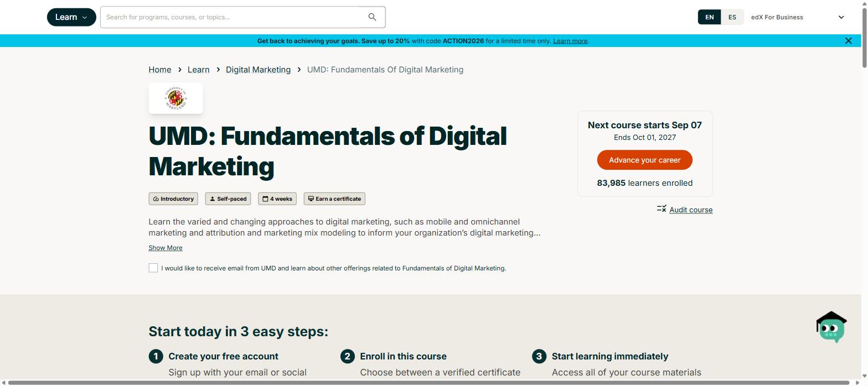The height and width of the screenshot is (386, 868).
Task: Open the Learn more promo link
Action: 570,41
